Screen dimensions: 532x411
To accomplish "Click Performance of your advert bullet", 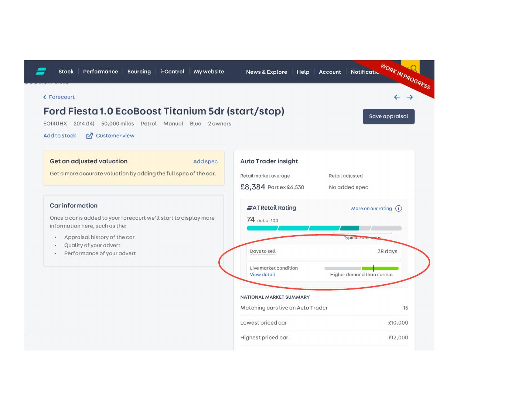I will coord(100,253).
